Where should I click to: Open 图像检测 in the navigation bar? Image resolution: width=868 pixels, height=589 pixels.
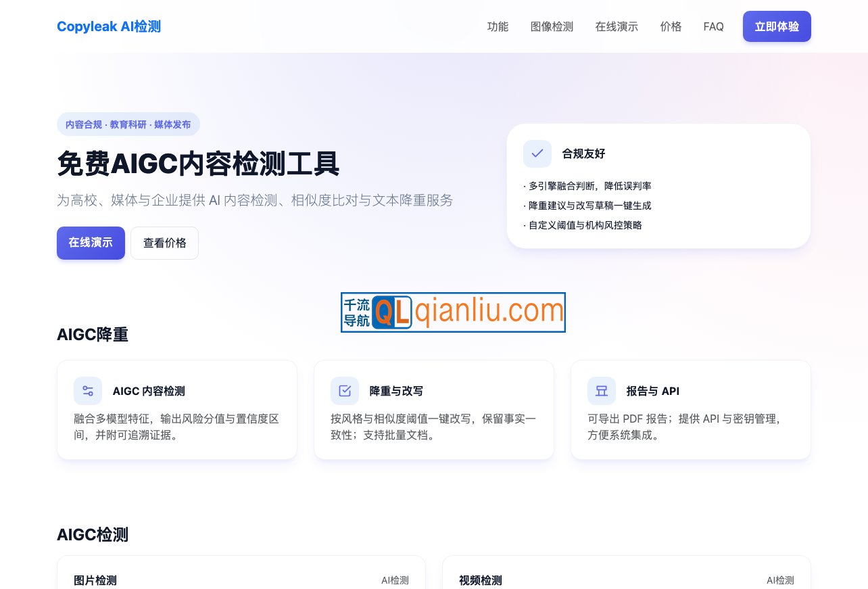coord(552,26)
